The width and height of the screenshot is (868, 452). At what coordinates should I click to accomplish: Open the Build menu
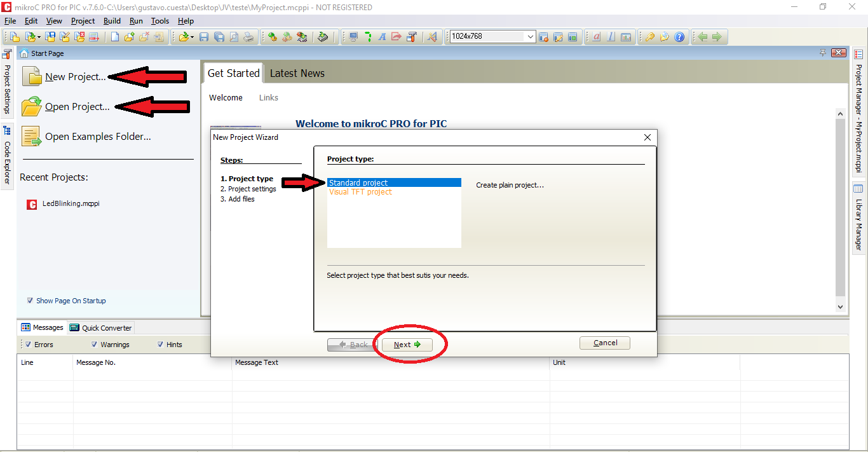[x=112, y=21]
